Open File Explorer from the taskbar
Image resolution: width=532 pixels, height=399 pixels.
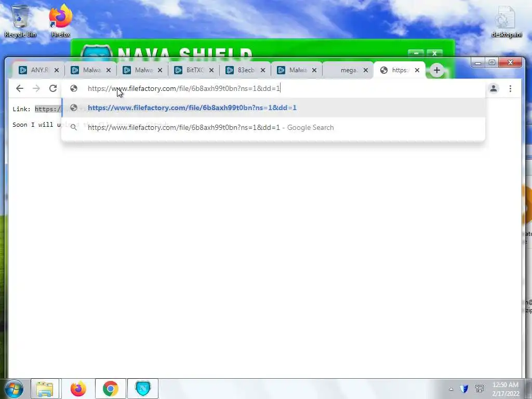[x=45, y=389]
